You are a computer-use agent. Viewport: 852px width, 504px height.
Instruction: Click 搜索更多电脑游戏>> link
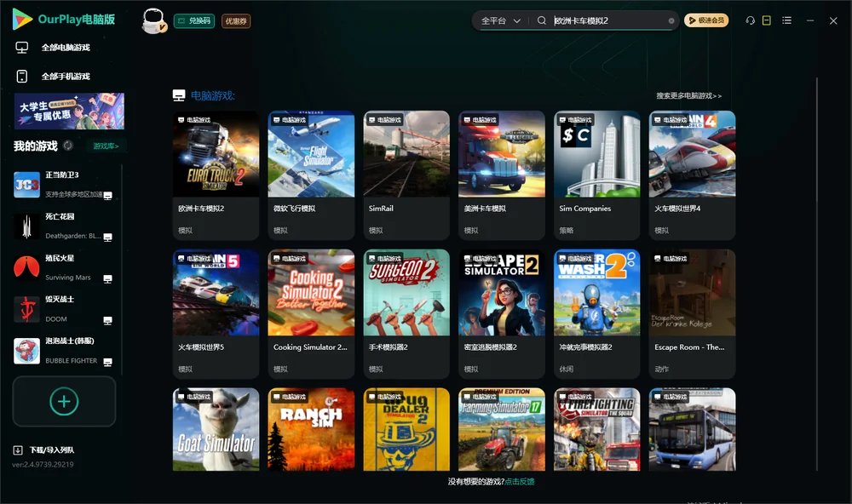click(688, 95)
